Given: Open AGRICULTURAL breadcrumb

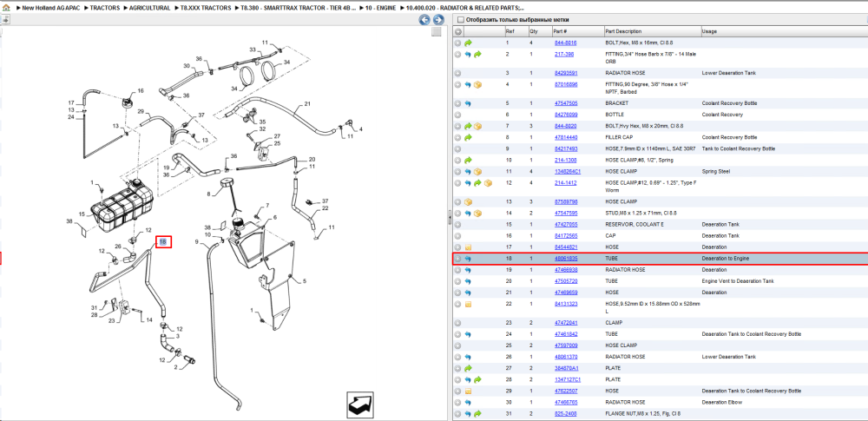Looking at the screenshot, I should coord(149,9).
